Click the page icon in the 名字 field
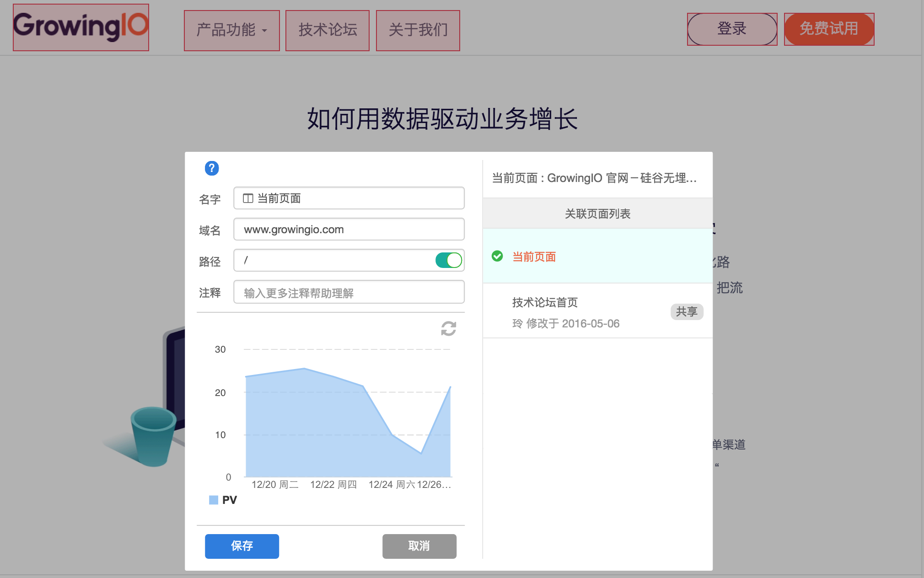This screenshot has height=578, width=924. click(x=248, y=198)
